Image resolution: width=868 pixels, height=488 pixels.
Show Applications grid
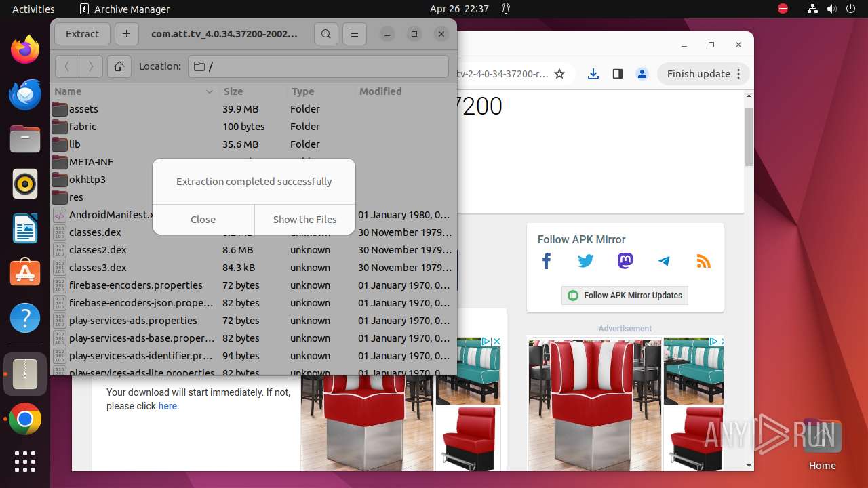(25, 462)
